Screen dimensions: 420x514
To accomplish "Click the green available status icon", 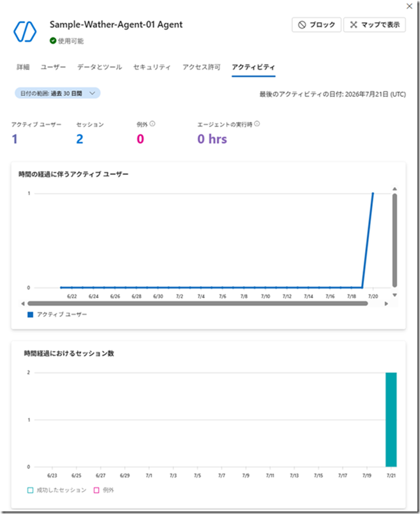I will (53, 41).
